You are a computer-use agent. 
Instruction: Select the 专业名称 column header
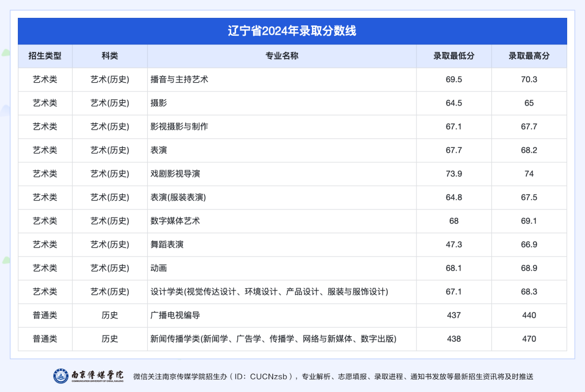pos(282,56)
